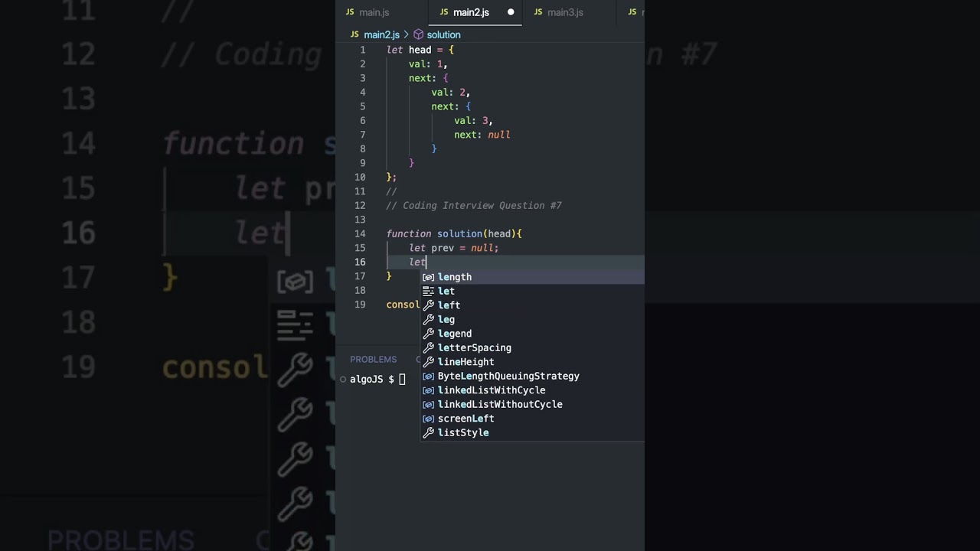Click the wrench icon beside leg suggestion
The width and height of the screenshot is (980, 551).
[x=429, y=319]
